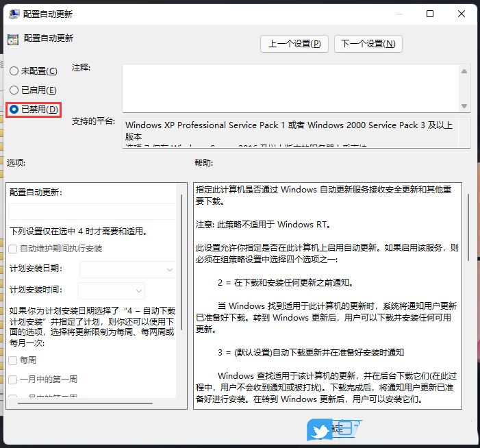Open the 计划安装时间 dropdown
480x448 pixels.
coord(112,290)
